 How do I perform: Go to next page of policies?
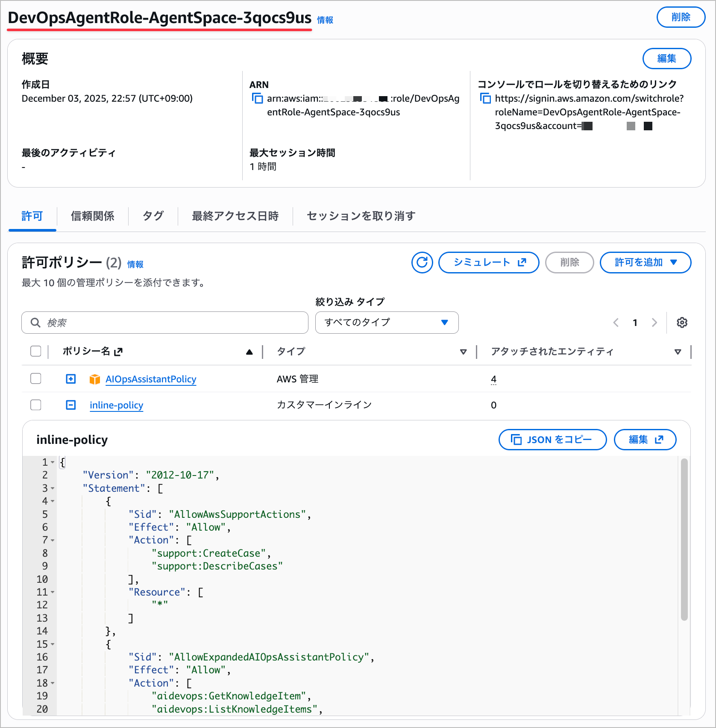[x=654, y=323]
